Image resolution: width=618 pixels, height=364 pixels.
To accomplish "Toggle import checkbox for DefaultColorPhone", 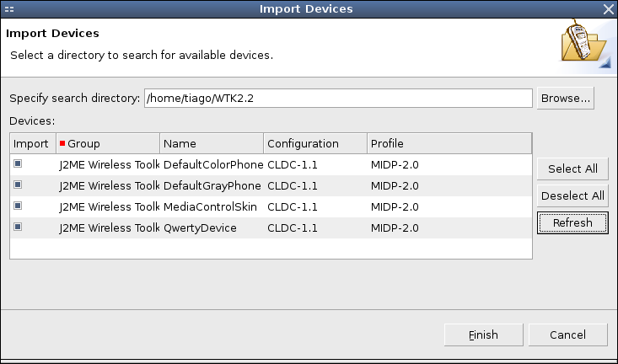I will click(18, 163).
